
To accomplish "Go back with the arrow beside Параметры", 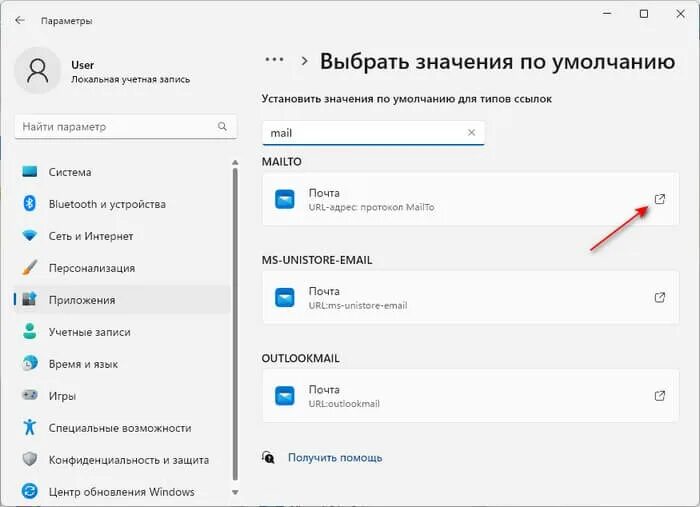I will tap(20, 21).
